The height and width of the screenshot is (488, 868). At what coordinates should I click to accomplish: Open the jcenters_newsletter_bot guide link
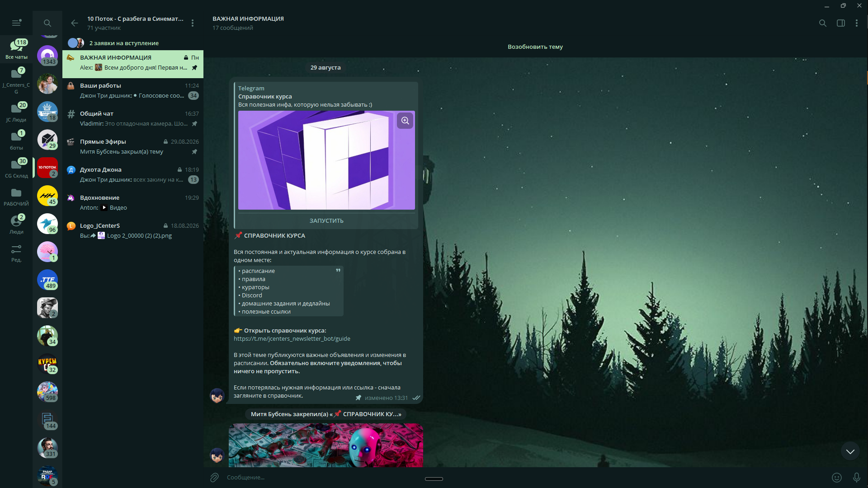(292, 339)
